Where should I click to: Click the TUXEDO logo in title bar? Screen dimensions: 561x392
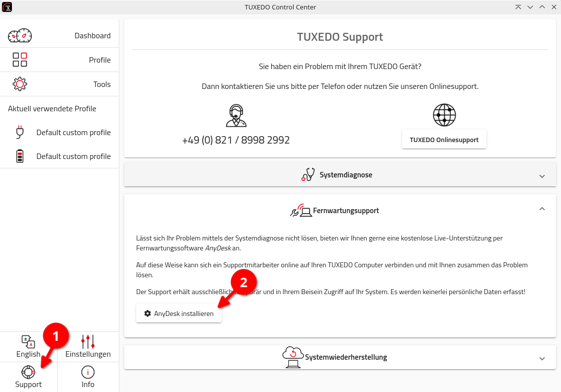(7, 7)
